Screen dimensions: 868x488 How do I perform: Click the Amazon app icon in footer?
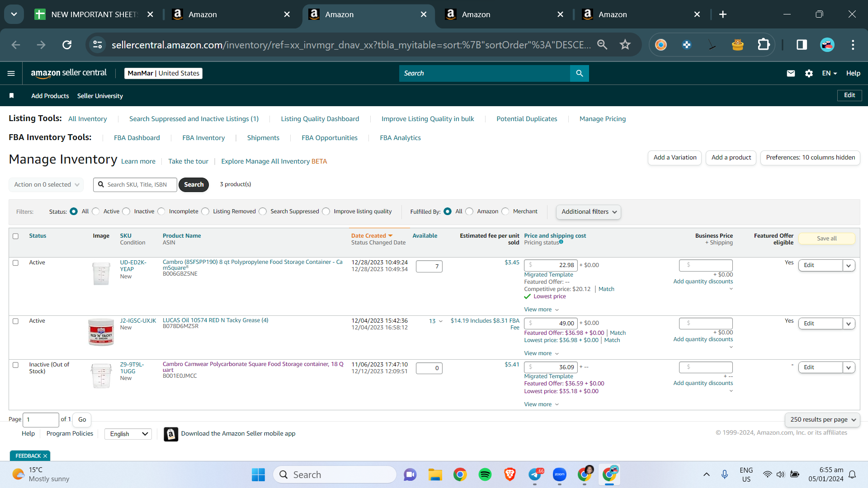[171, 434]
